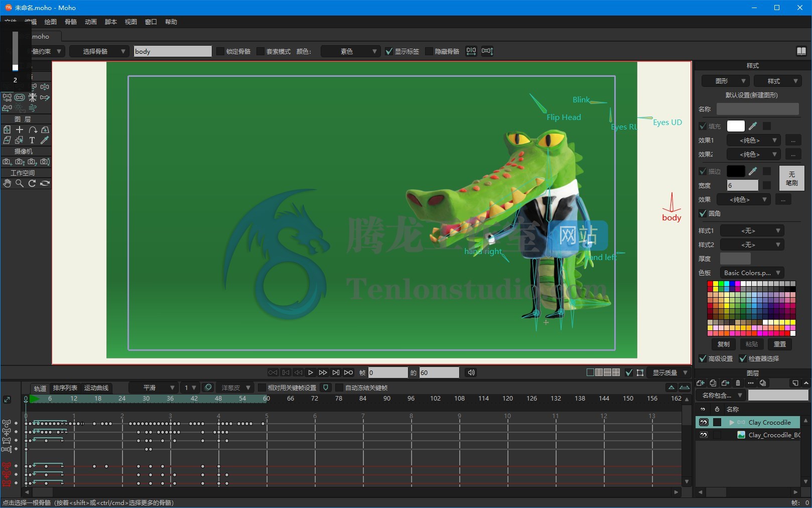Expand the Clay Crocodile bone layer group
This screenshot has width=812, height=508.
[x=732, y=423]
